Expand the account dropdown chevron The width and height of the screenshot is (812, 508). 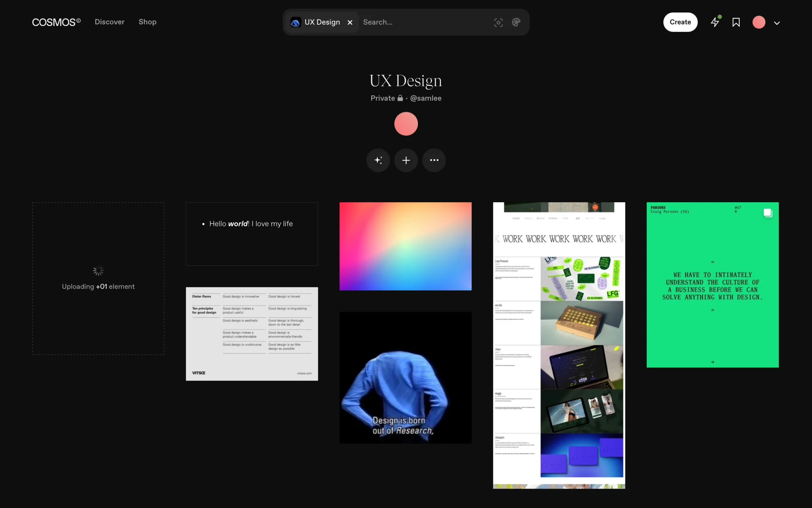(x=777, y=23)
